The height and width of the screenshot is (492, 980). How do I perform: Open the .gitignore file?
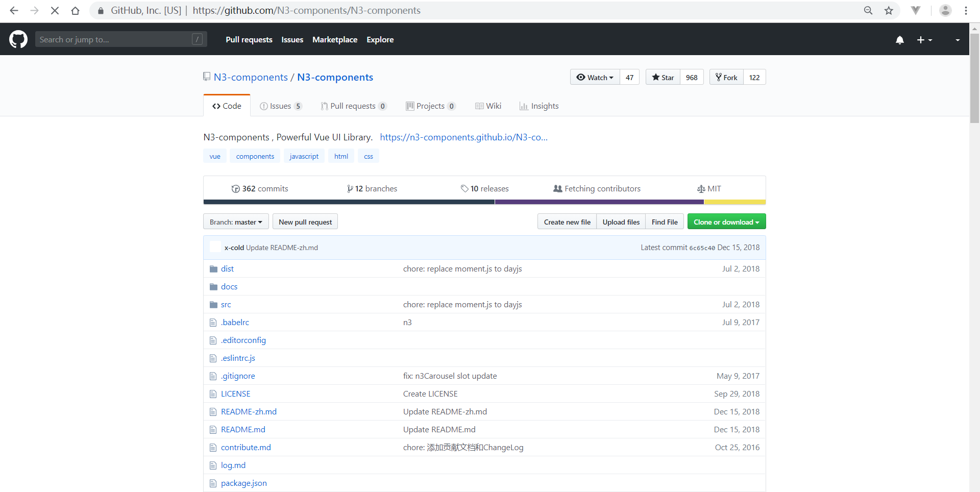tap(238, 376)
